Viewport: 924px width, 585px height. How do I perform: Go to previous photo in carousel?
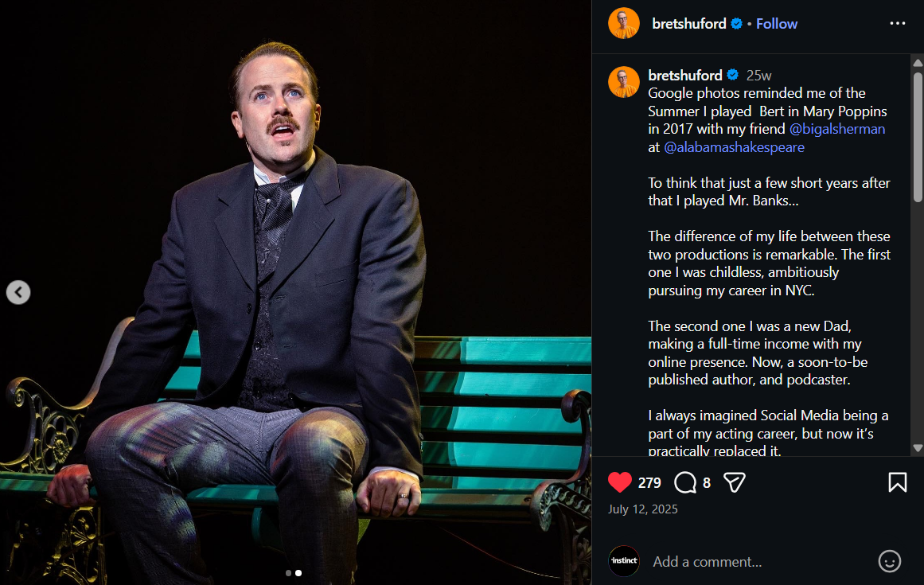pos(18,293)
